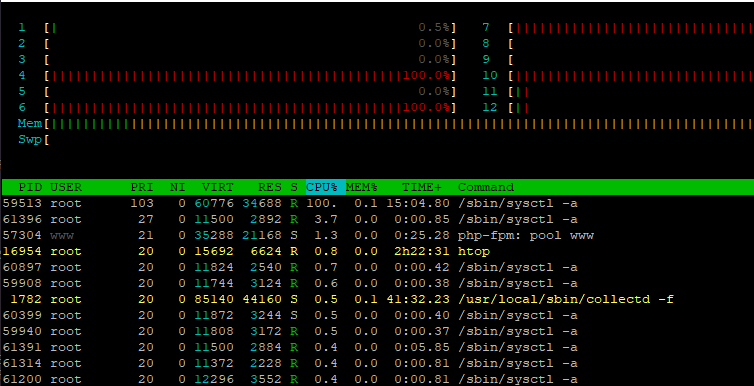The height and width of the screenshot is (386, 754).
Task: Click the Command column header
Action: (486, 187)
